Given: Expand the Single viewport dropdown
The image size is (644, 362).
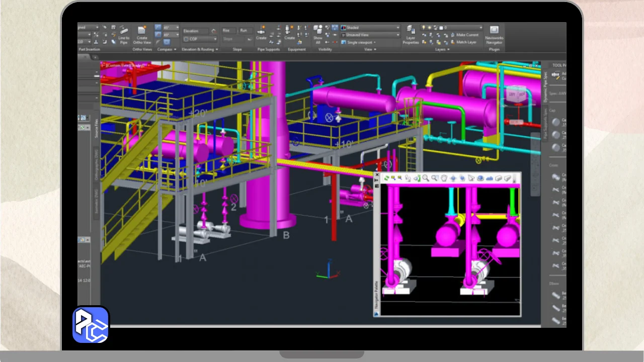Looking at the screenshot, I should click(361, 43).
